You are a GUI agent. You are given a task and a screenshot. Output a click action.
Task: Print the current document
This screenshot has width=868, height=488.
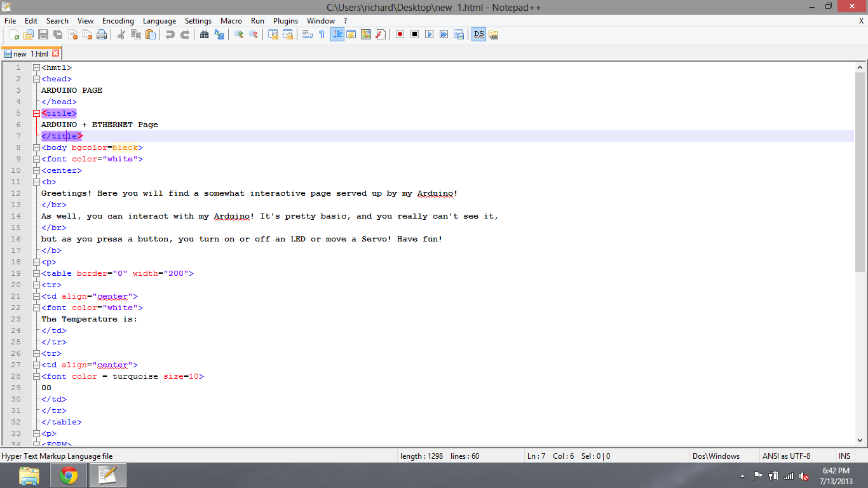pyautogui.click(x=102, y=34)
